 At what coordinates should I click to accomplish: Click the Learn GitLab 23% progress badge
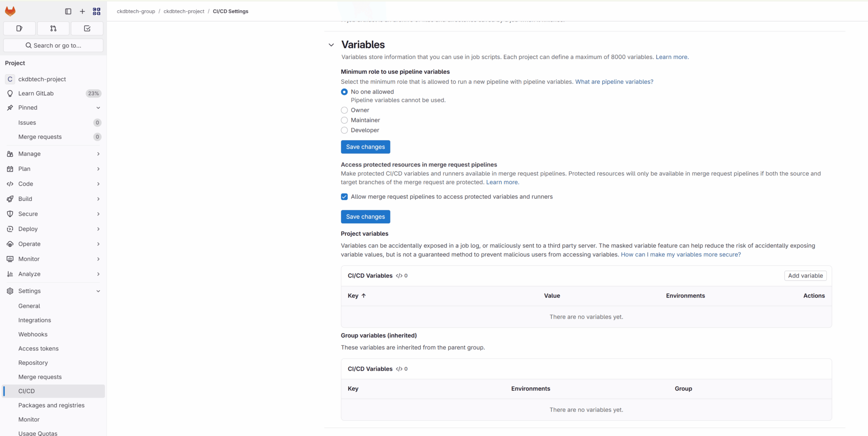pyautogui.click(x=93, y=93)
